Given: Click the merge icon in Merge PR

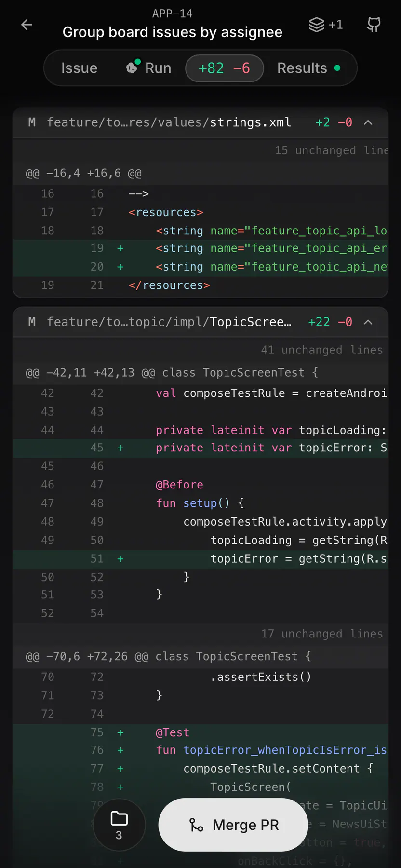Looking at the screenshot, I should click(x=196, y=825).
